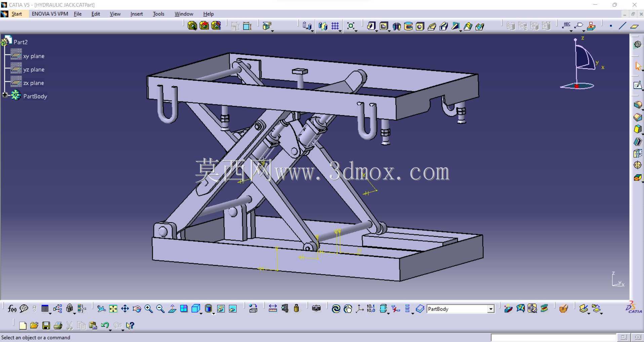Select the Rotate view tool

click(x=137, y=308)
